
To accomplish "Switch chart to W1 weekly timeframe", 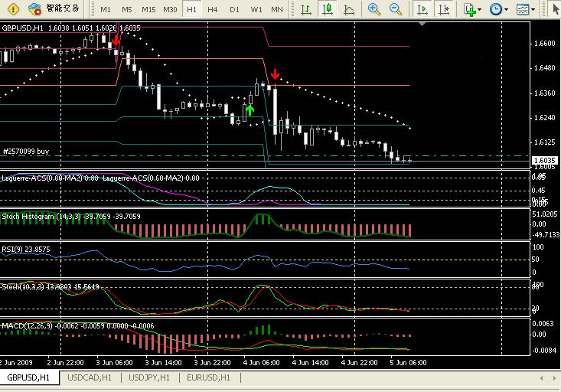I will (x=256, y=9).
